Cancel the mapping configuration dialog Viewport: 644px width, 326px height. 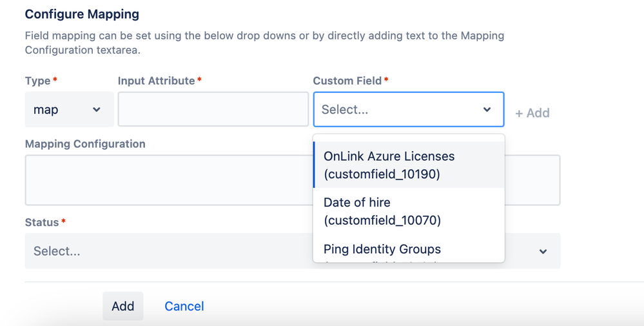(184, 306)
